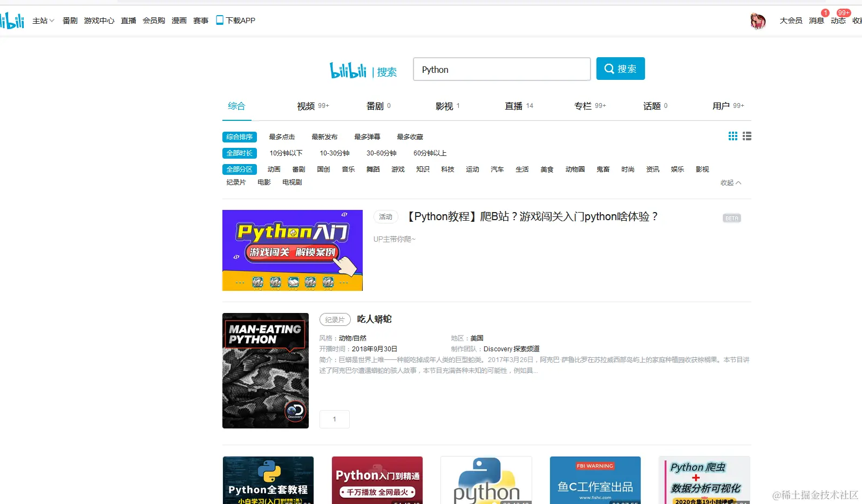
Task: Open Python全套教程 video thumbnail
Action: click(x=268, y=480)
